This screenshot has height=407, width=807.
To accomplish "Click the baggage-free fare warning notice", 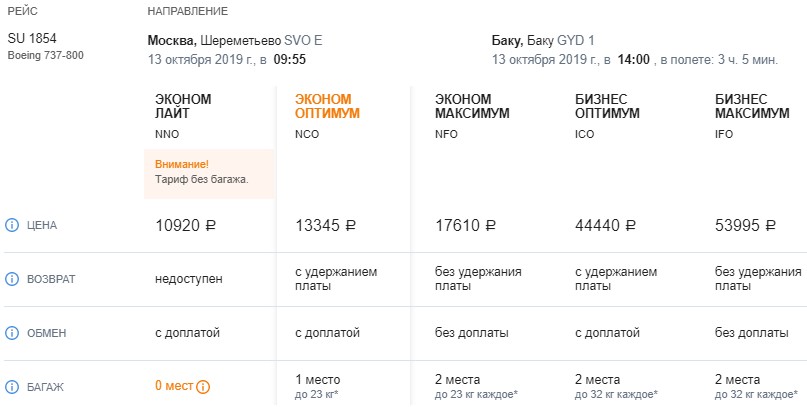I will point(209,172).
